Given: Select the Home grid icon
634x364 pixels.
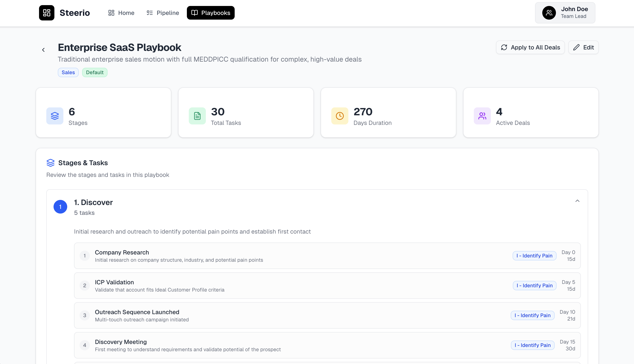Looking at the screenshot, I should pos(111,13).
